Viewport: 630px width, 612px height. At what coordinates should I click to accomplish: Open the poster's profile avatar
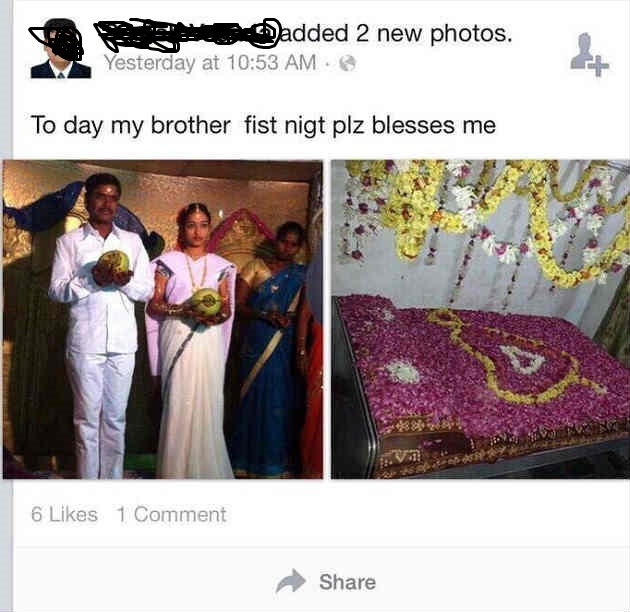pyautogui.click(x=61, y=48)
